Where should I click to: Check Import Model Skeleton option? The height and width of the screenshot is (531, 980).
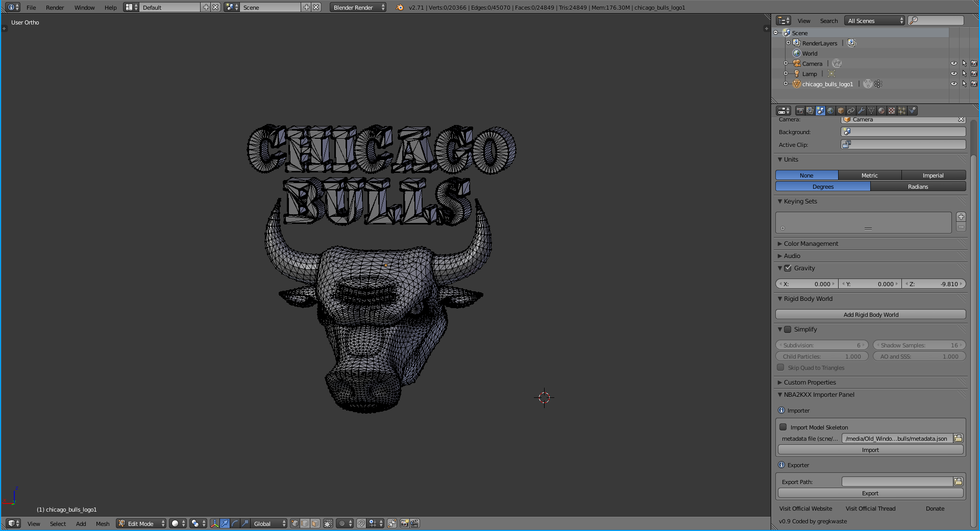point(783,427)
